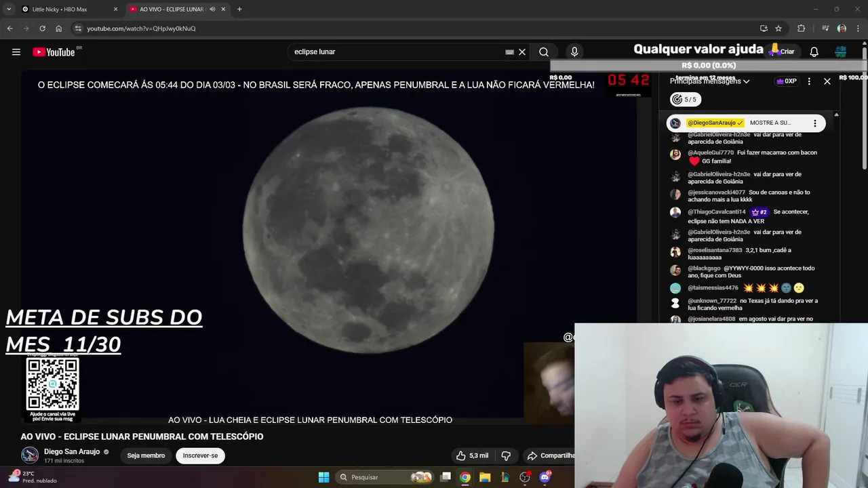Dislike the video with thumbs down
The width and height of the screenshot is (868, 488).
point(505,455)
